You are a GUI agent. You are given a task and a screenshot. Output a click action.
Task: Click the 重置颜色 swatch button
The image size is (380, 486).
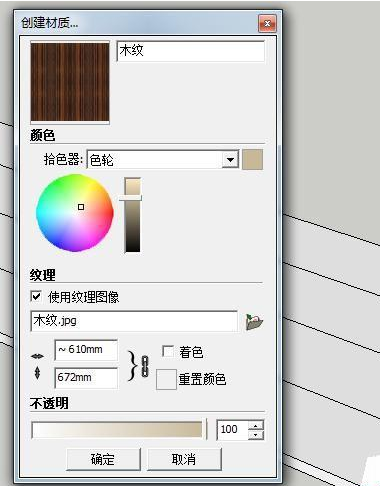pos(166,379)
